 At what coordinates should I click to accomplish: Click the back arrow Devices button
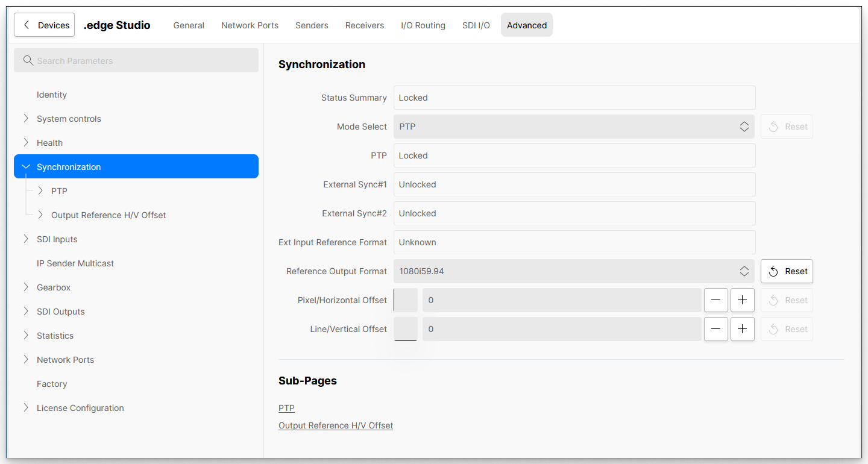(x=45, y=25)
